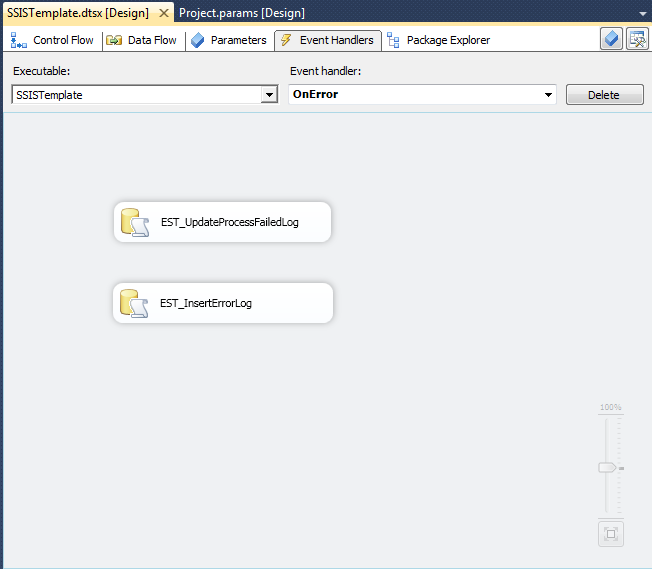The image size is (652, 569).
Task: Click the Package Explorer tree icon
Action: tap(393, 40)
